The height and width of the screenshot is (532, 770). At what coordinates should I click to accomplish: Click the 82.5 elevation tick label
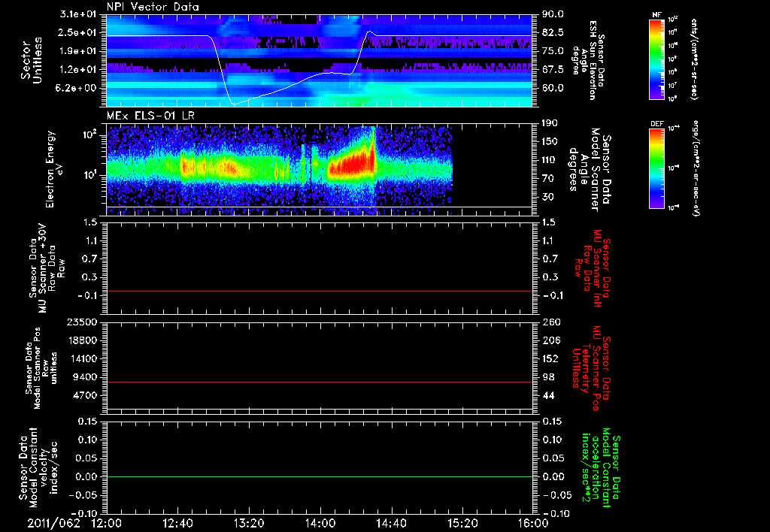click(553, 32)
